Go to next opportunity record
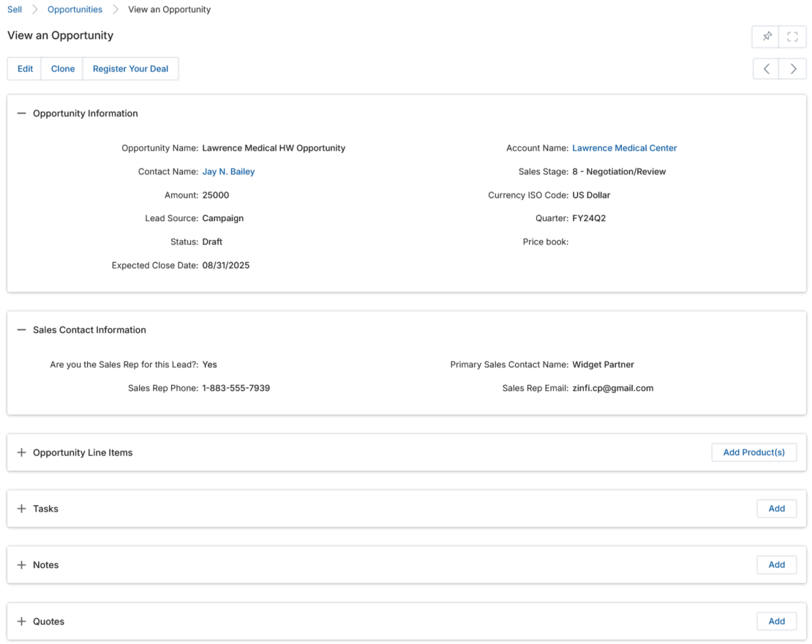The image size is (812, 644). tap(793, 69)
